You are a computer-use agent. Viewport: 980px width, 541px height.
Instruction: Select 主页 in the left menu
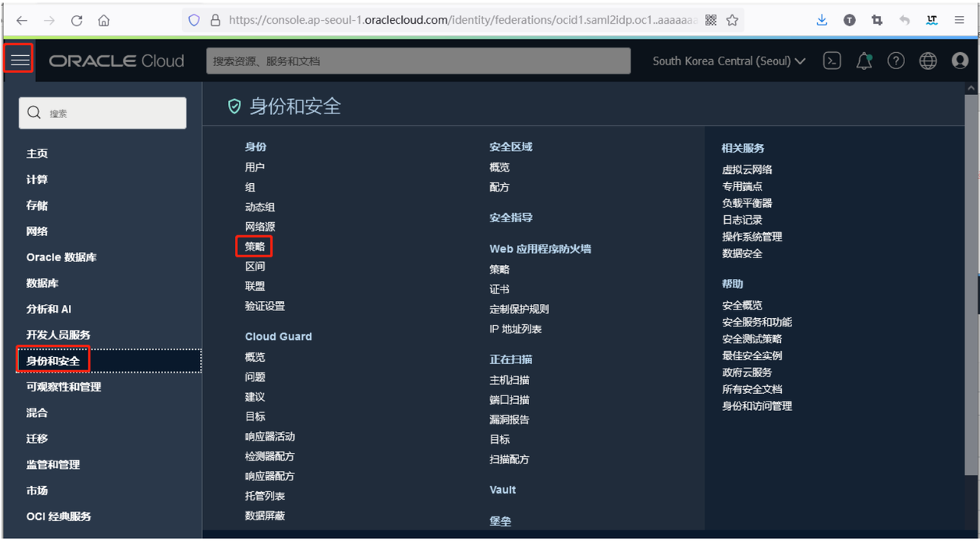(37, 153)
